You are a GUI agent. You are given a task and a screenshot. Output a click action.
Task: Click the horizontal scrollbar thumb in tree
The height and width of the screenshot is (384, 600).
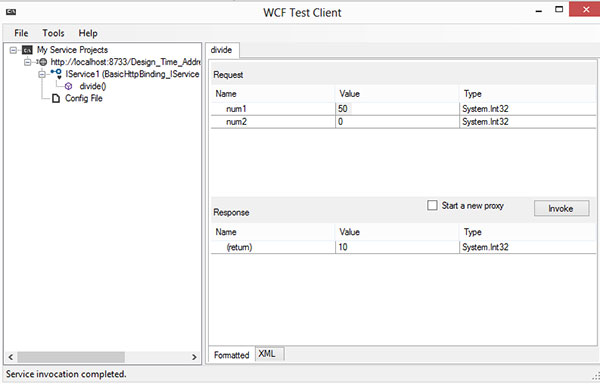click(71, 357)
